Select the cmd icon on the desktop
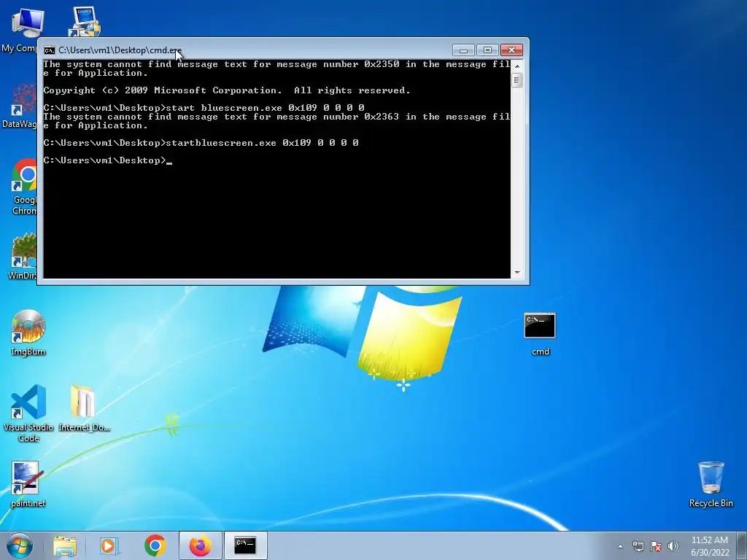The image size is (747, 560). tap(540, 334)
